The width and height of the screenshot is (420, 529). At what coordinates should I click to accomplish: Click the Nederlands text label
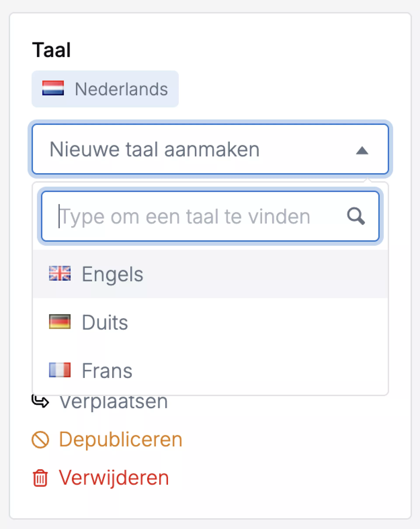[x=121, y=89]
